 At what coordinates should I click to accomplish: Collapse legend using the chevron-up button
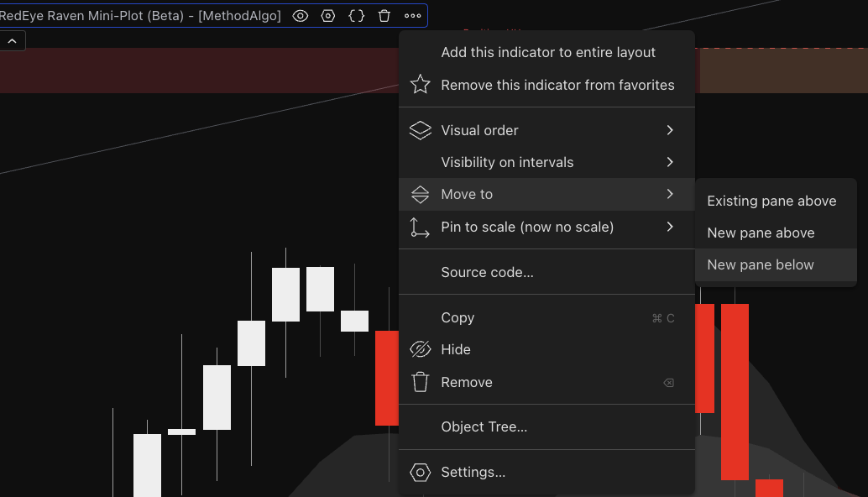coord(12,40)
